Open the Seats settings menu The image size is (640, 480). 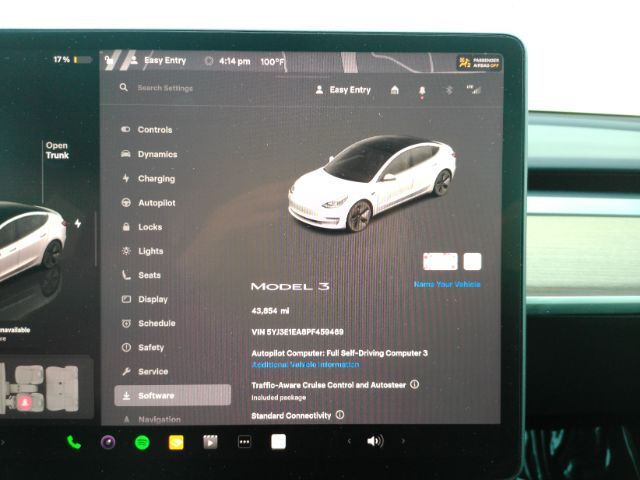pos(141,275)
